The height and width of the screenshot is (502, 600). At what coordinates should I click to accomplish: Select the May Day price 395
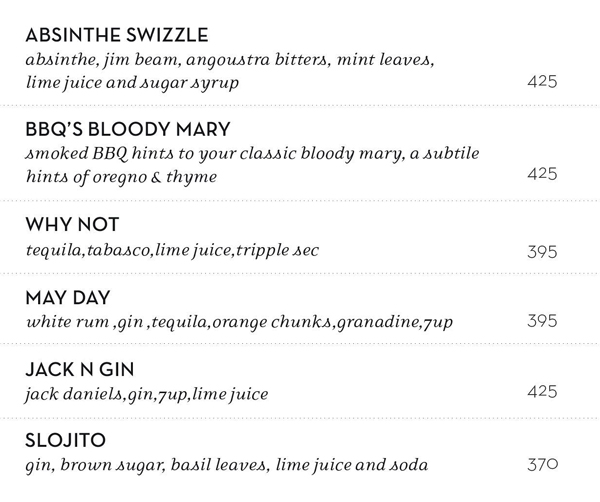pyautogui.click(x=542, y=321)
